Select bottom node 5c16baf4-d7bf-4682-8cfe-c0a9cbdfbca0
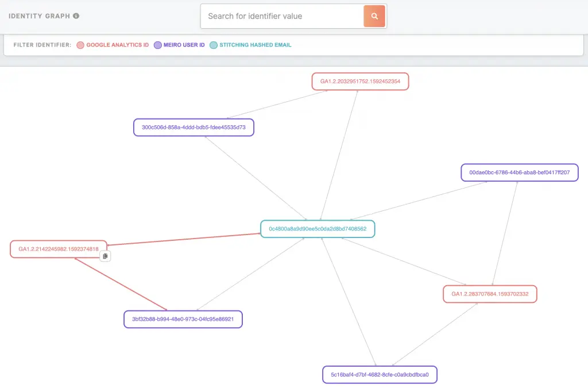 click(x=380, y=374)
